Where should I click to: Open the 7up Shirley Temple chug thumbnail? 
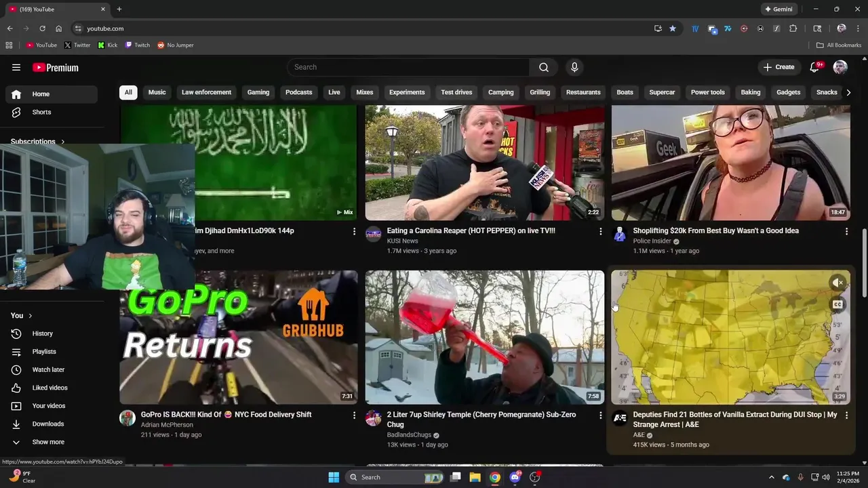point(484,338)
